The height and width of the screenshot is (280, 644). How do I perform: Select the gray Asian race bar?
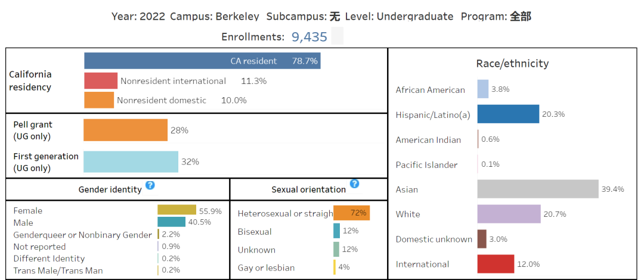537,189
